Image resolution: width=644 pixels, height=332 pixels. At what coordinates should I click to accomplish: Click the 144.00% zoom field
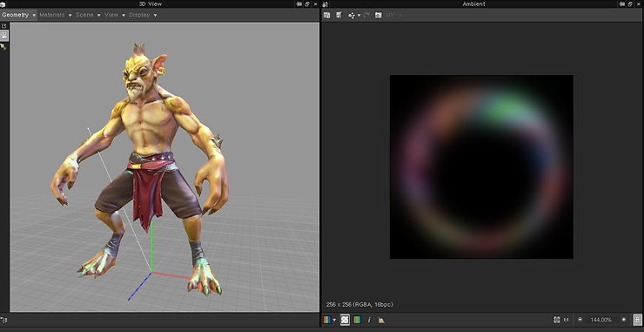pos(600,320)
